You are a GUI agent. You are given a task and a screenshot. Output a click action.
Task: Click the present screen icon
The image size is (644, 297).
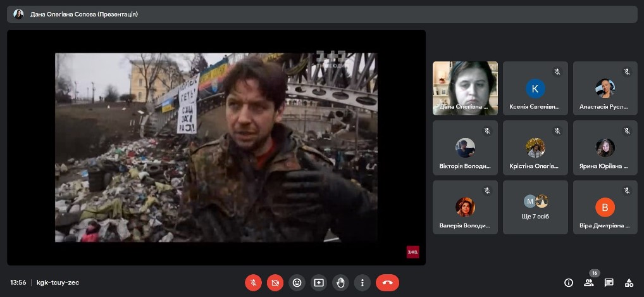pos(318,282)
